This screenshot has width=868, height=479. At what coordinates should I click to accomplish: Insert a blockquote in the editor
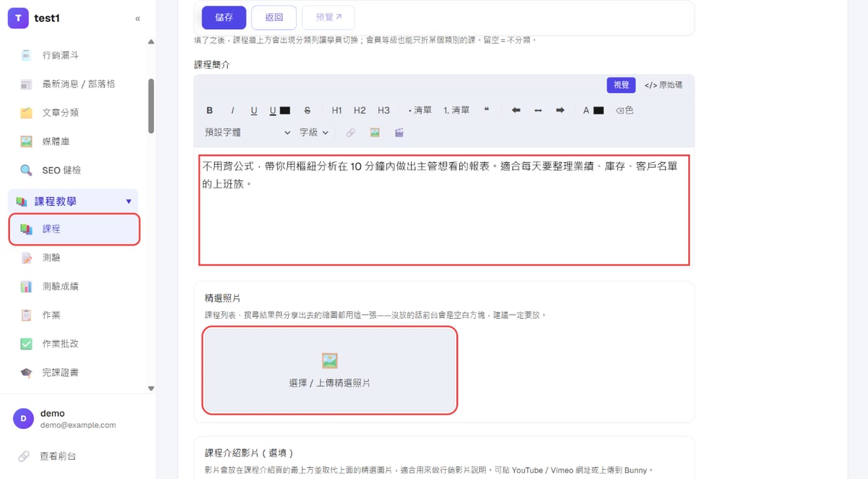point(487,110)
